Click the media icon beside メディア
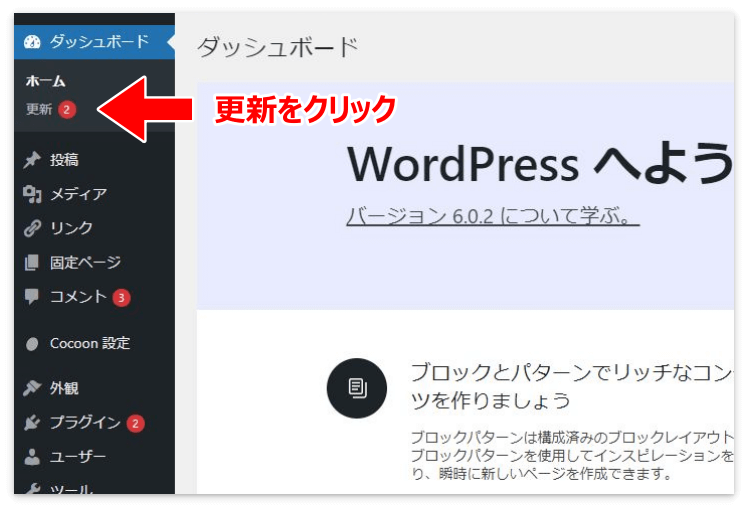 pos(32,194)
